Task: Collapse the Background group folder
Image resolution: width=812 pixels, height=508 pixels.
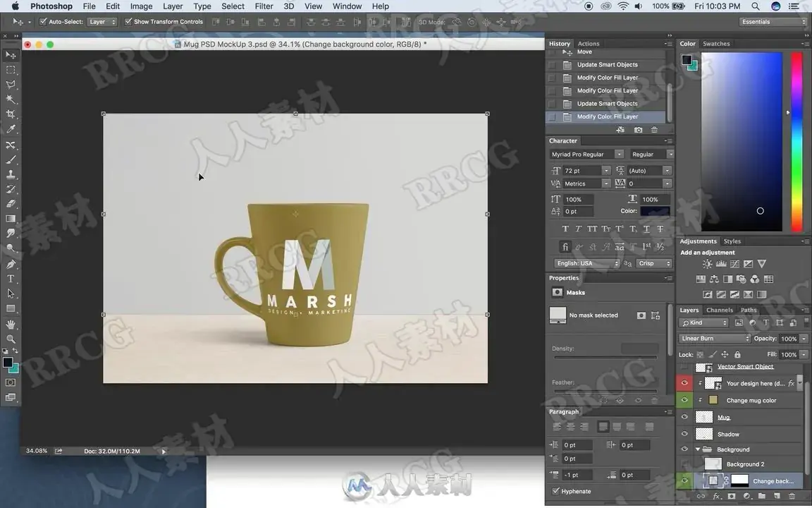Action: (x=698, y=449)
